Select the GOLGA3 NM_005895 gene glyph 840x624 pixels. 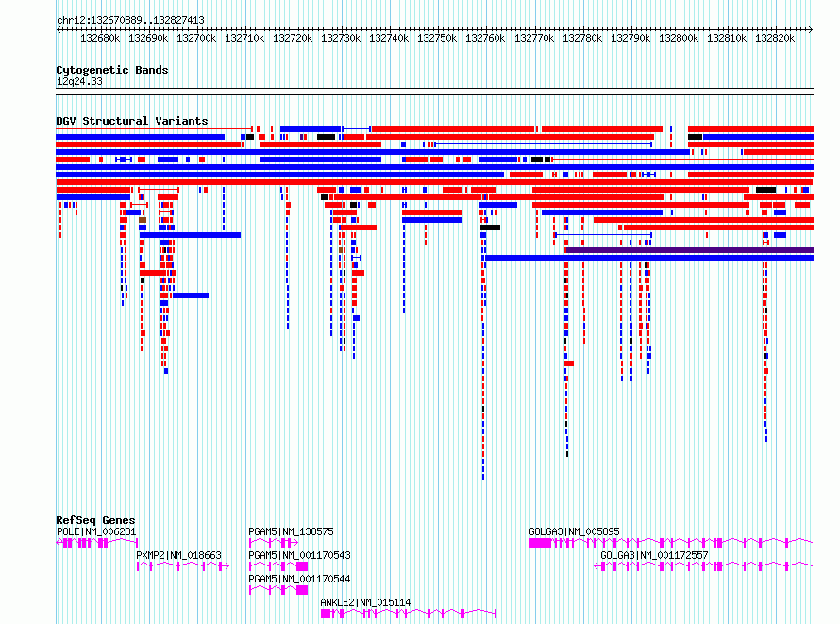tap(671, 543)
